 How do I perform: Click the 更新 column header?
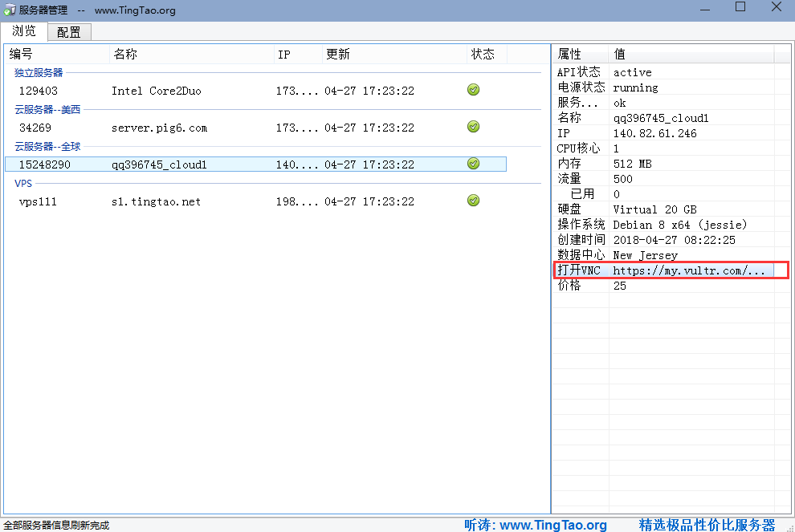(394, 55)
